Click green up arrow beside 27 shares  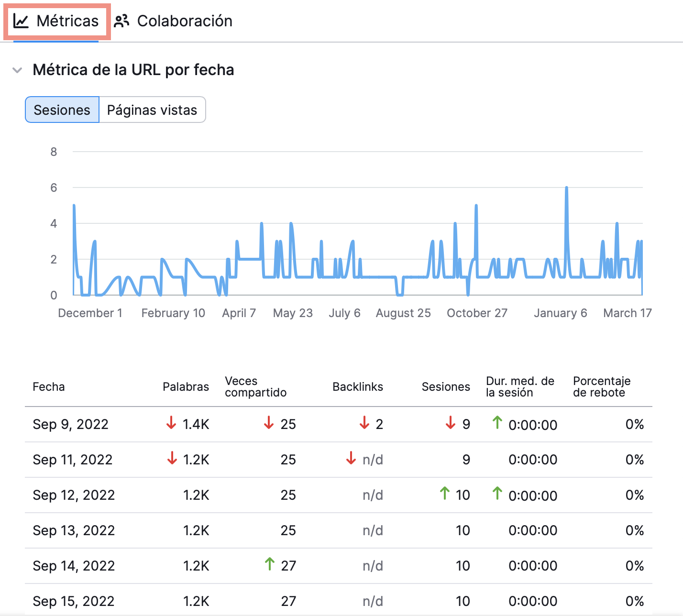coord(270,564)
